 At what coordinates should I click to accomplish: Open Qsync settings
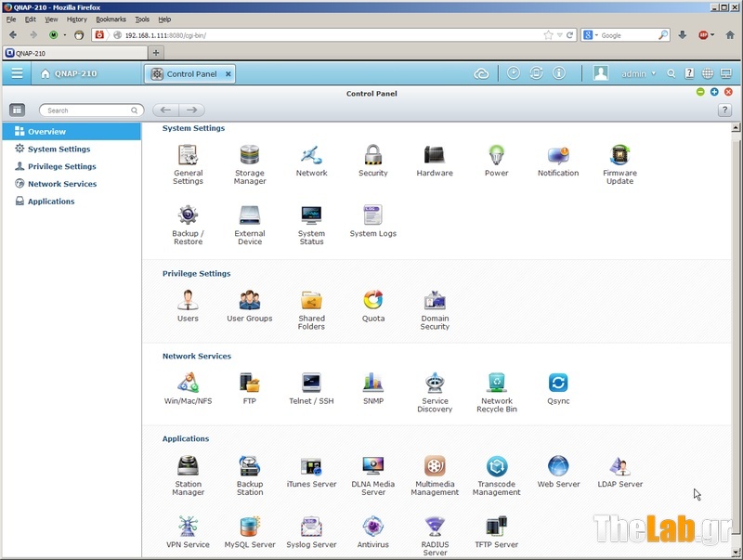pyautogui.click(x=558, y=388)
